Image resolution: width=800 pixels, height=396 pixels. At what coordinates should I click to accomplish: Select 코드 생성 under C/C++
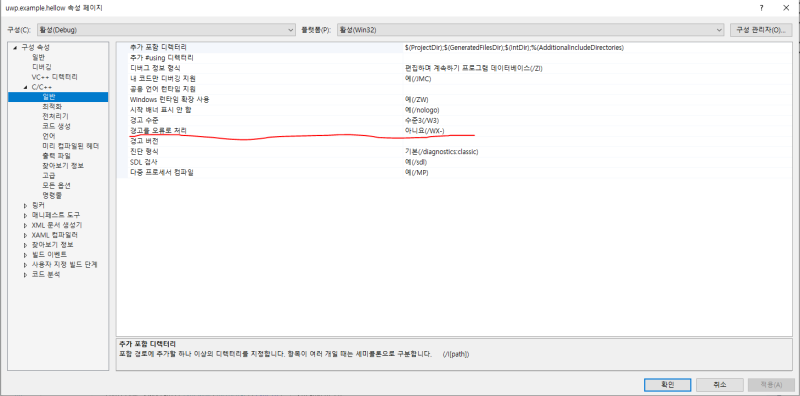click(x=56, y=126)
